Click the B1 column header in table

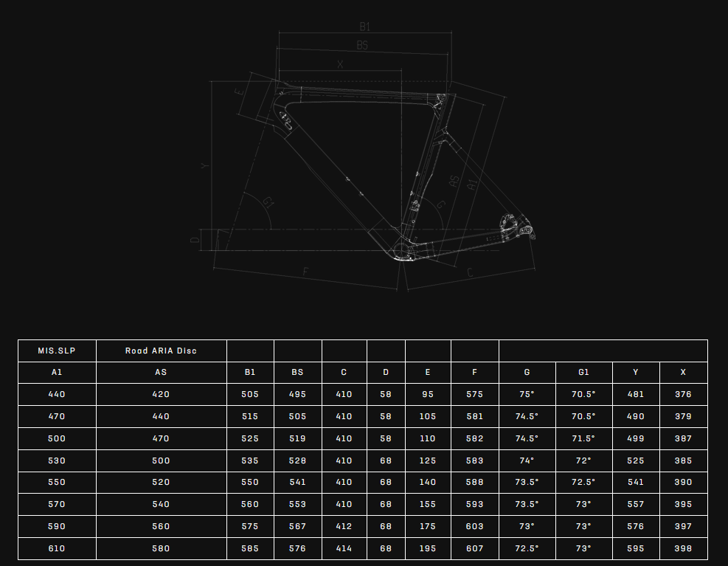click(x=250, y=373)
